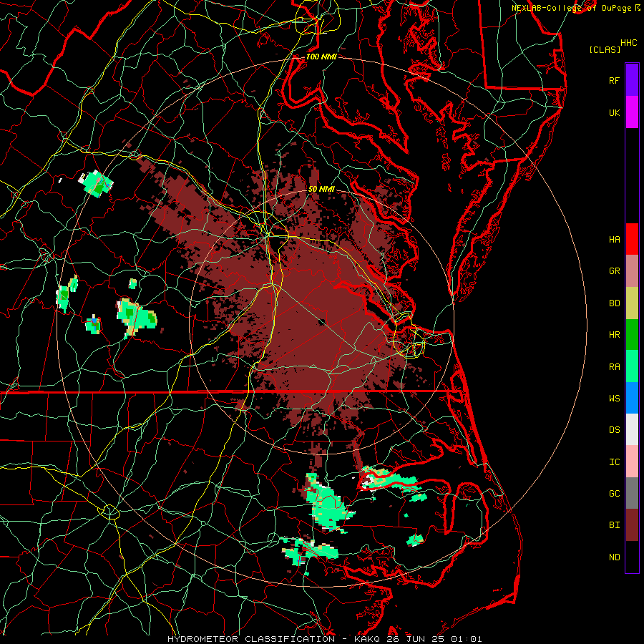Click the 50 NMI range ring label
The image size is (644, 644).
point(321,189)
